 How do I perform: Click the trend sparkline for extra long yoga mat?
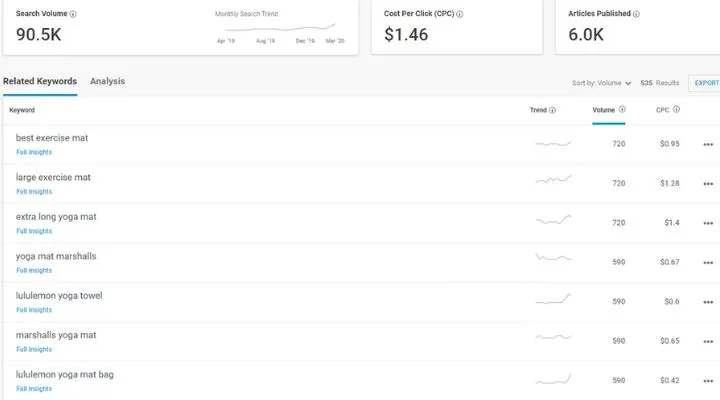point(553,220)
